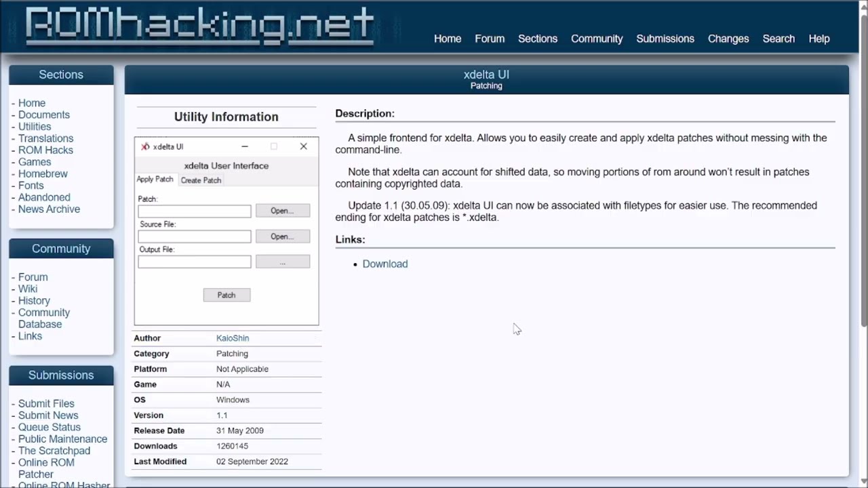
Task: Visit the Homebrew sidebar link
Action: pos(43,174)
